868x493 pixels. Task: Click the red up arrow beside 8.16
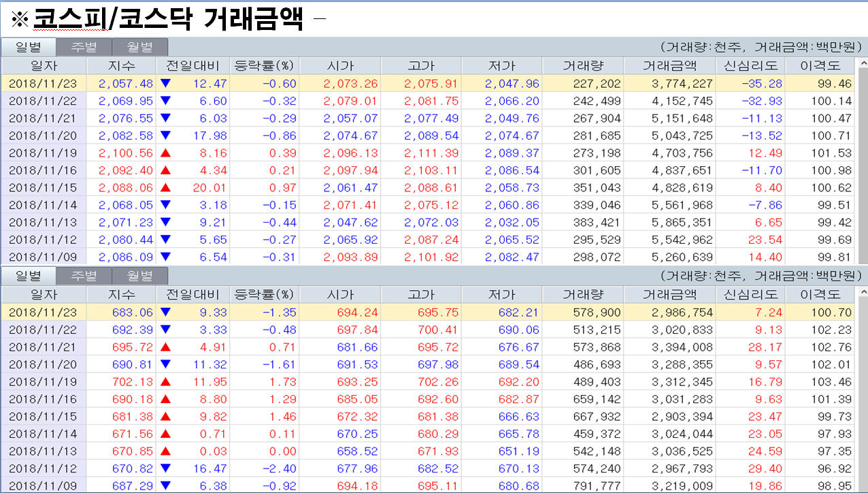[165, 153]
